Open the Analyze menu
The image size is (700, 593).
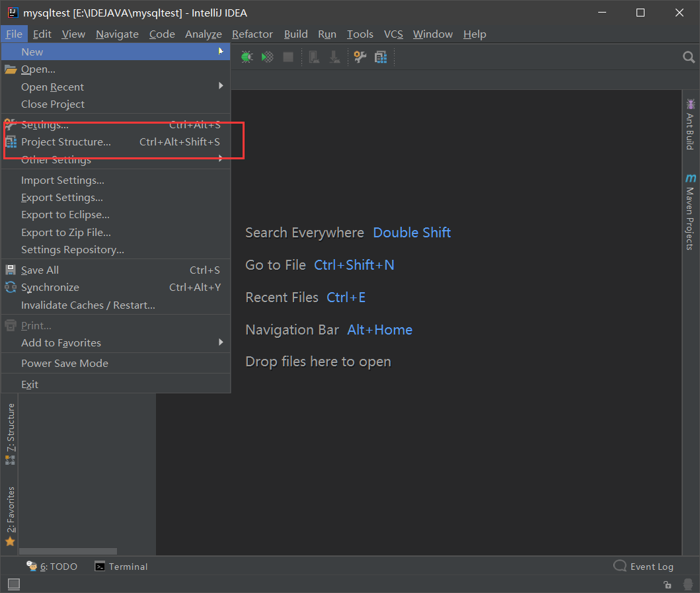coord(203,34)
